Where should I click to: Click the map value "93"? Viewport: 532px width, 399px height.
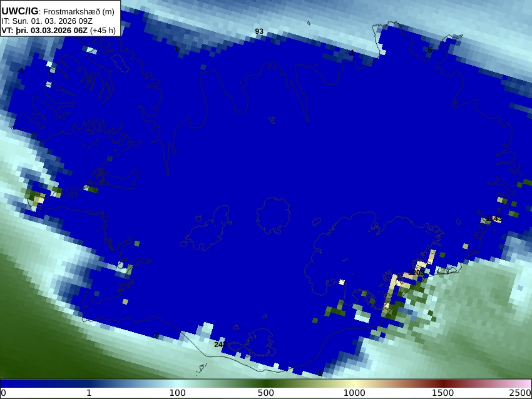pyautogui.click(x=259, y=31)
